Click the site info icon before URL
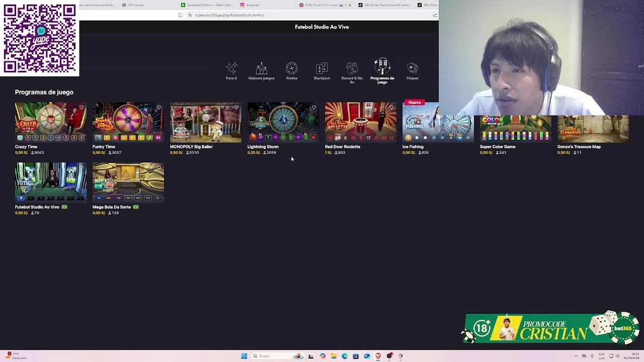644x362 pixels. click(190, 15)
